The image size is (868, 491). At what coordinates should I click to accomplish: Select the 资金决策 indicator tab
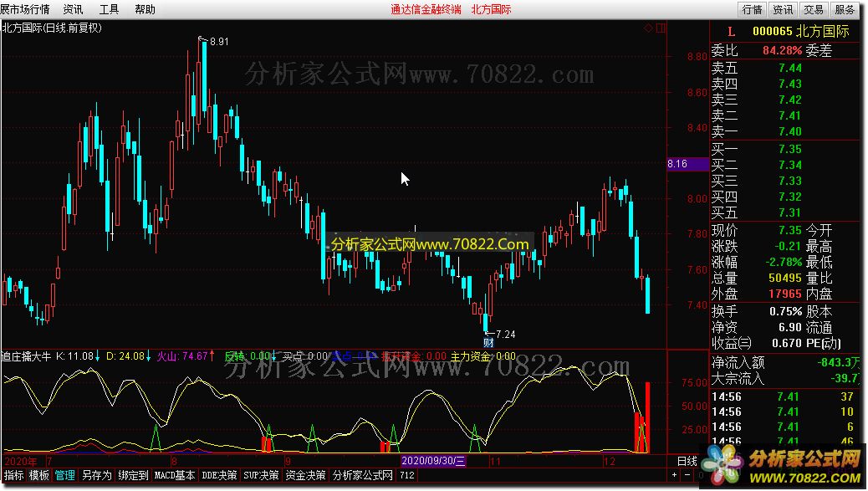(x=305, y=475)
